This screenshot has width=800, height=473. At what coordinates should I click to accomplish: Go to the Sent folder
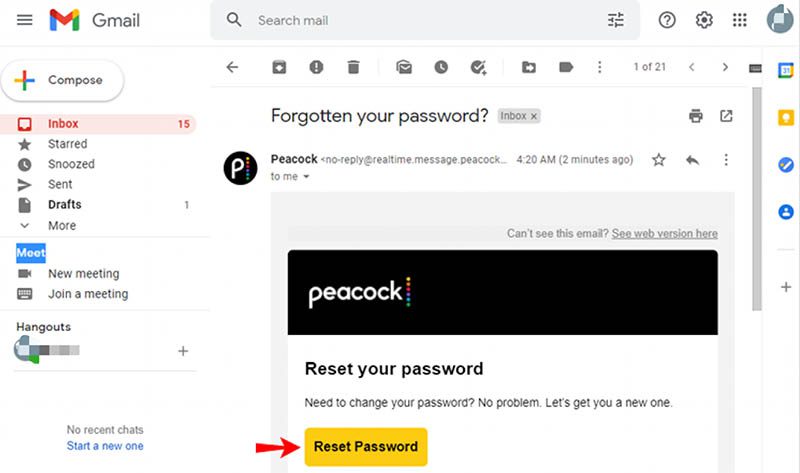tap(60, 184)
